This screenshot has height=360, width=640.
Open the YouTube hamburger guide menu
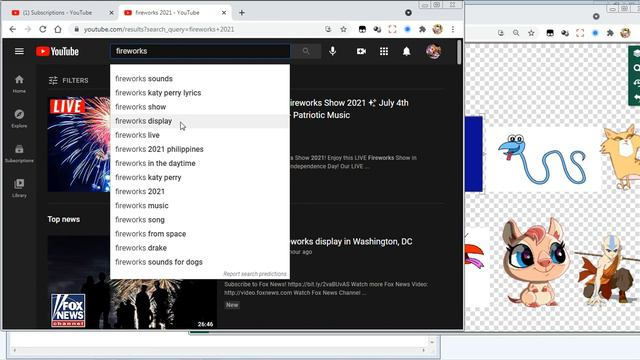click(19, 51)
